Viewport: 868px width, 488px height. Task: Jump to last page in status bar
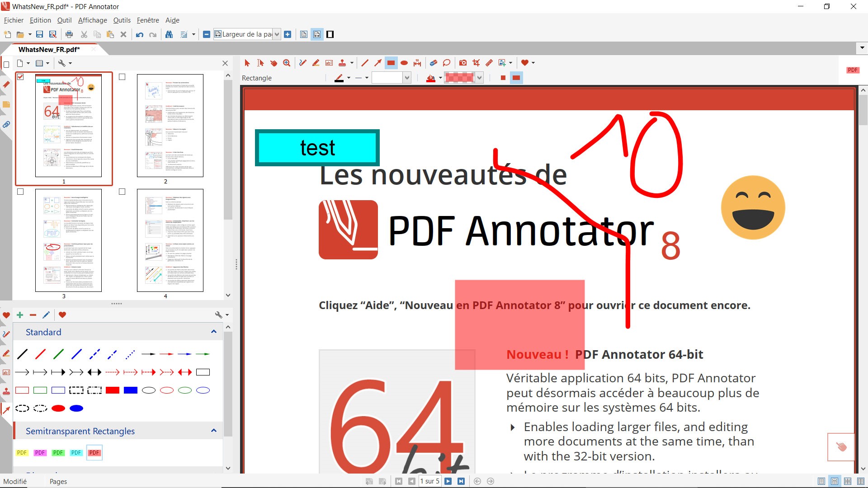point(461,481)
